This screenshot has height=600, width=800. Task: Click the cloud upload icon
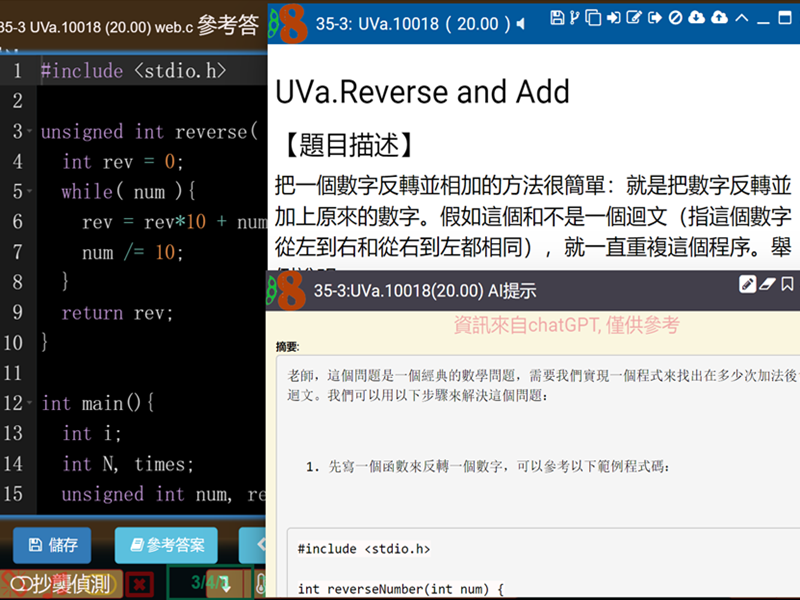click(718, 17)
